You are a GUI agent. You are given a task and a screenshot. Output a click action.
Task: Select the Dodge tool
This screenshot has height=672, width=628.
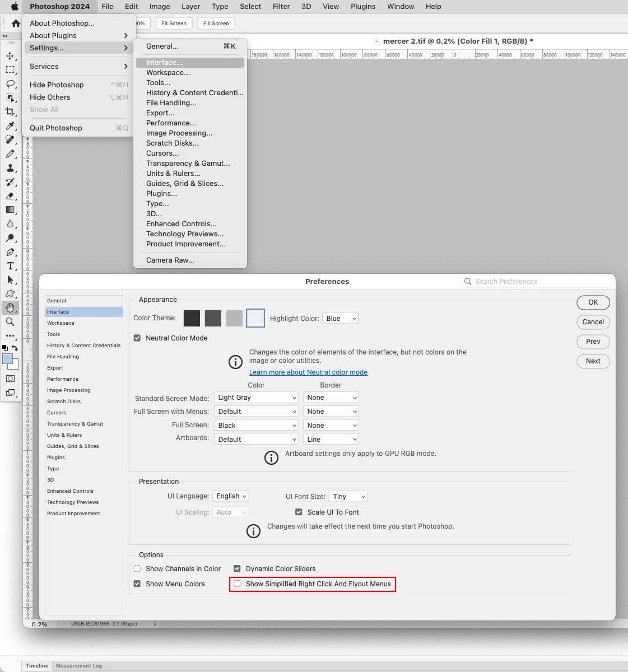(10, 238)
